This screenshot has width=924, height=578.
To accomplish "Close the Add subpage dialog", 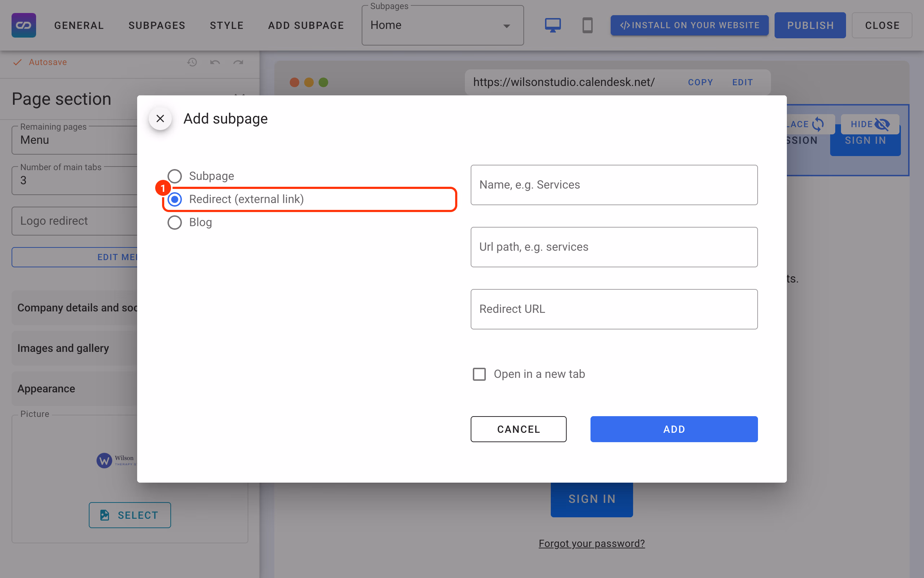I will click(x=160, y=118).
